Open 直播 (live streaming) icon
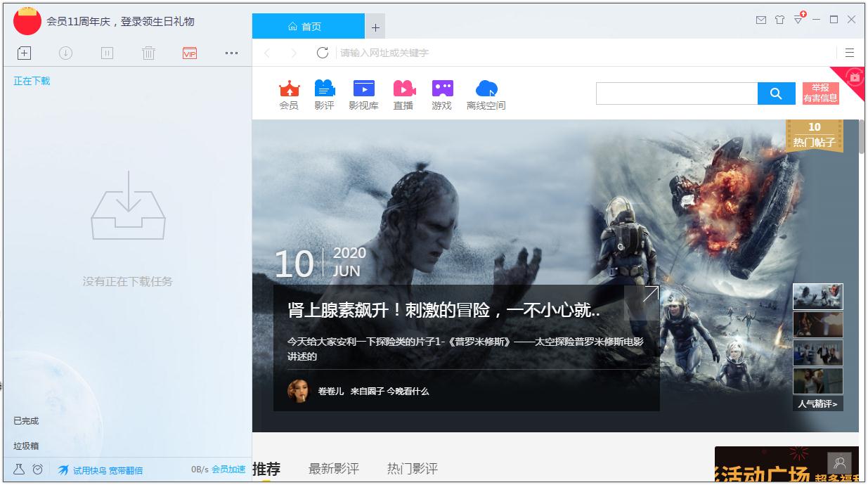The height and width of the screenshot is (485, 868). point(403,93)
